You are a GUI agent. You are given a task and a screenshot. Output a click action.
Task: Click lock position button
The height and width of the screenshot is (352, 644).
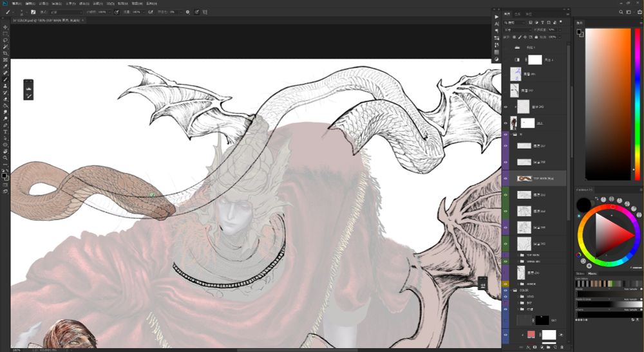[x=525, y=37]
